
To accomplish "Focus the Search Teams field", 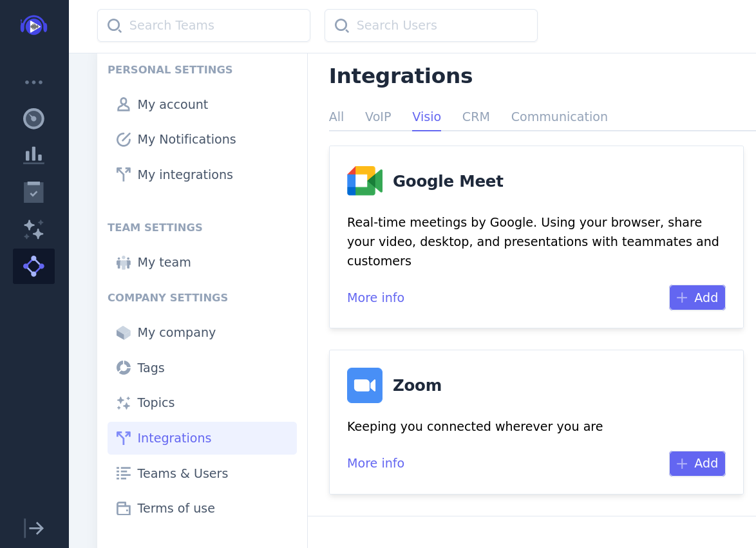I will coord(203,26).
